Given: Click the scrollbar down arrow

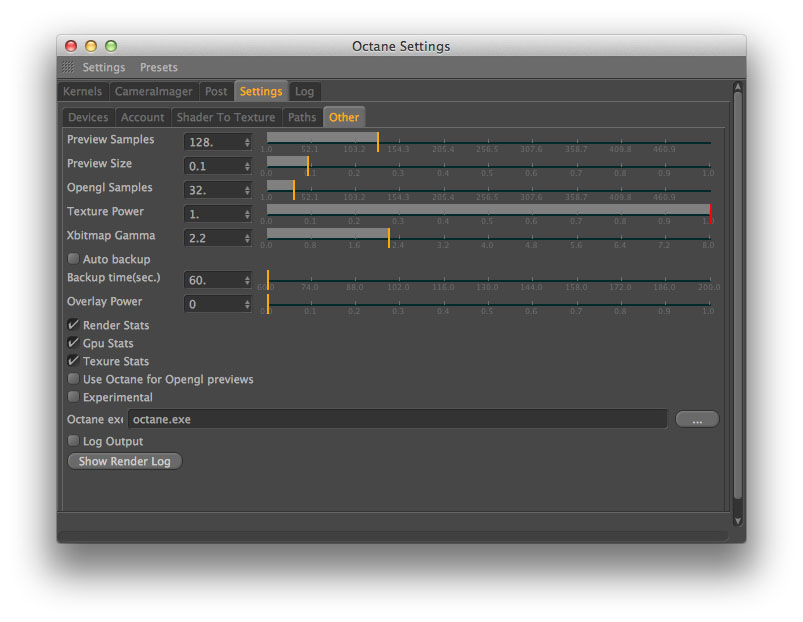Looking at the screenshot, I should click(737, 521).
